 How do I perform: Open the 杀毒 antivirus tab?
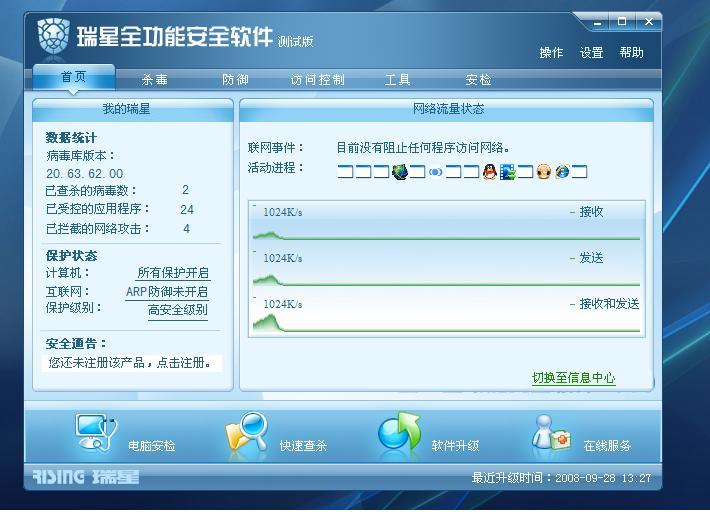point(154,80)
